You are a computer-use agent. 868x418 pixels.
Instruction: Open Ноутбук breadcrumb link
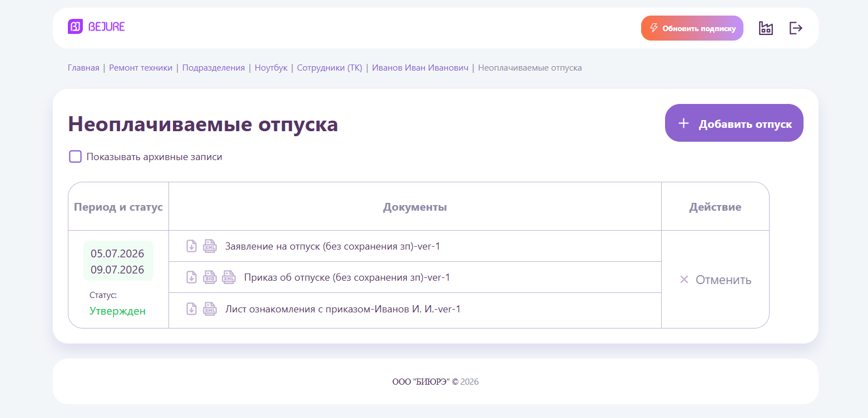(271, 68)
